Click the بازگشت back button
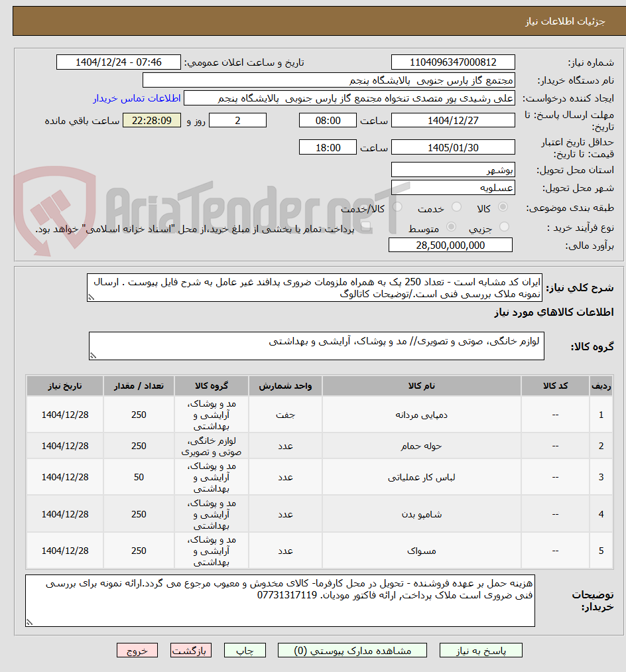The width and height of the screenshot is (626, 672). tap(191, 651)
